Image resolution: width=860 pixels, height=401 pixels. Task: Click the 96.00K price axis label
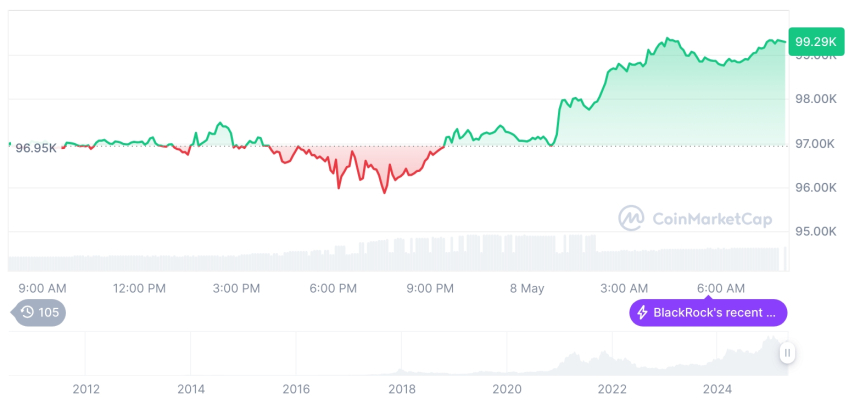tap(815, 187)
